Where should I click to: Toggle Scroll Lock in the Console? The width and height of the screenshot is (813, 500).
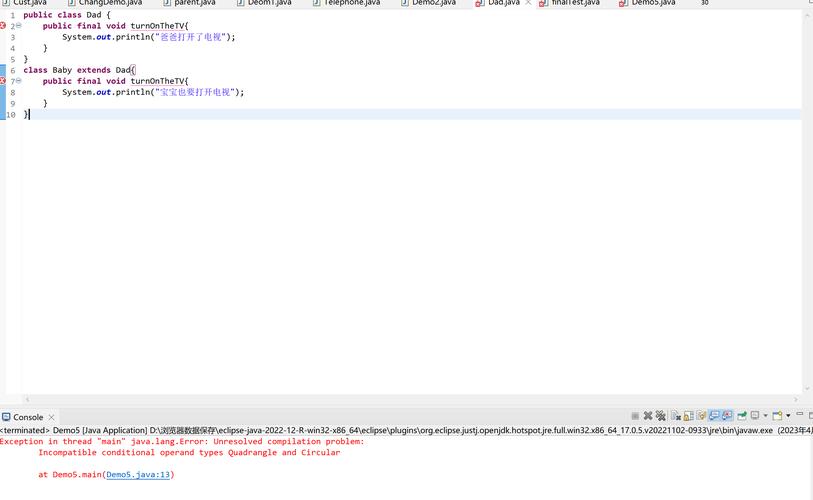(689, 416)
